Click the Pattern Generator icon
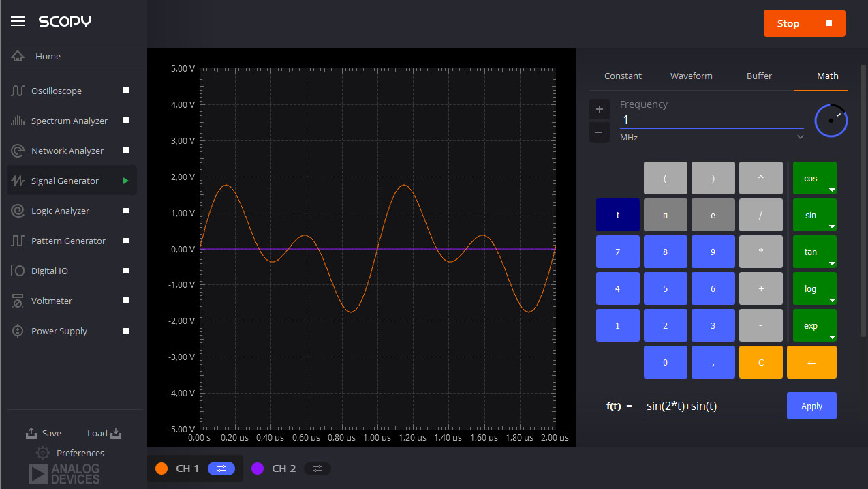The image size is (868, 489). coord(18,241)
